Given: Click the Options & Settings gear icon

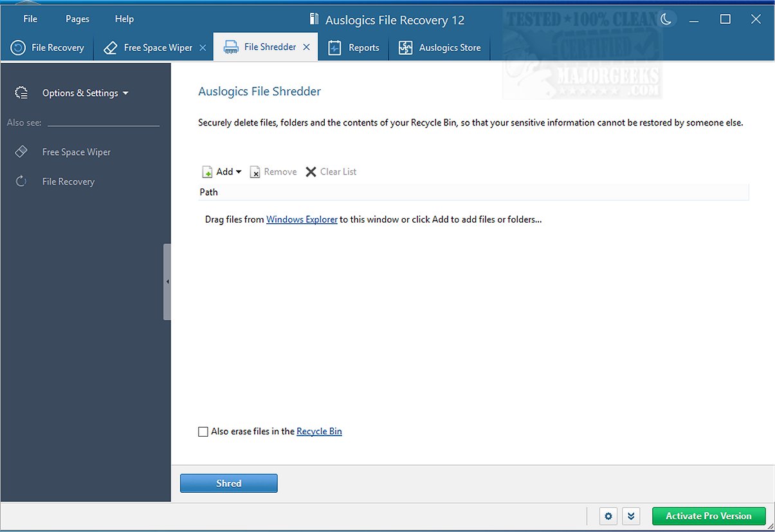Looking at the screenshot, I should click(21, 93).
